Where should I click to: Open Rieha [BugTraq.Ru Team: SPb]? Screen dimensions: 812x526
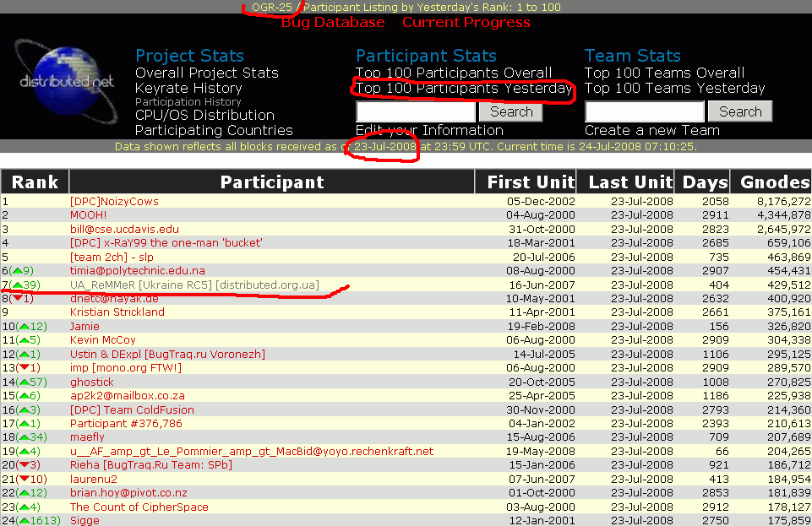pyautogui.click(x=150, y=465)
